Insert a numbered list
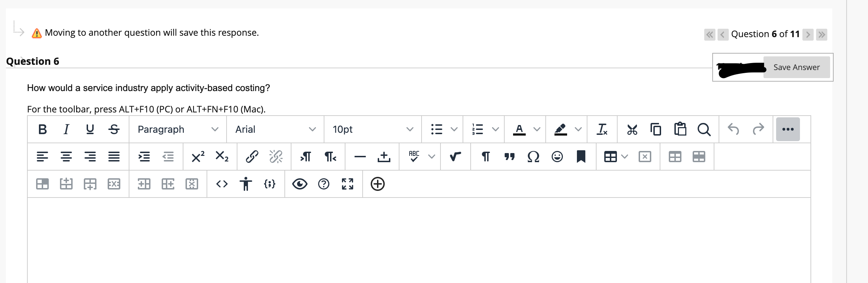 [478, 129]
